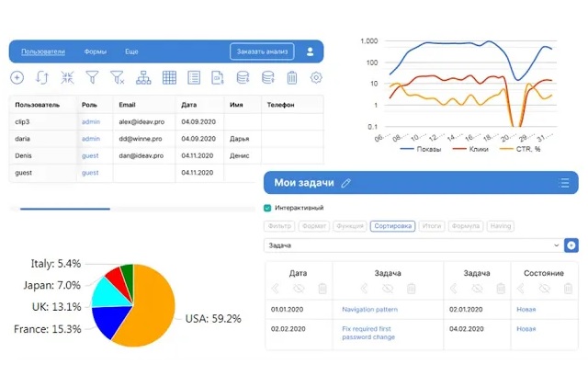588x387 pixels.
Task: Switch to table grid view icon
Action: (x=169, y=78)
